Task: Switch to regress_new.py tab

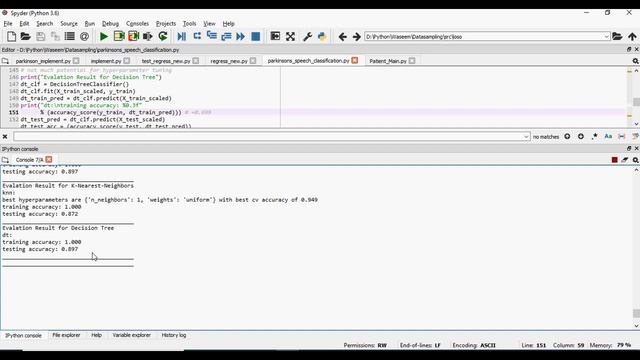Action: [229, 61]
